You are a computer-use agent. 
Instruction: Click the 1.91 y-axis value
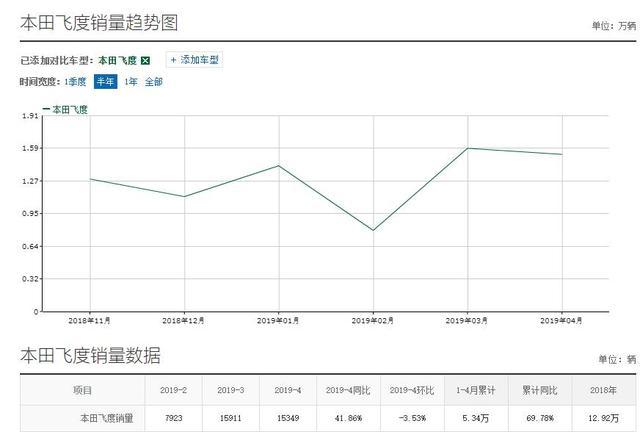pos(30,116)
